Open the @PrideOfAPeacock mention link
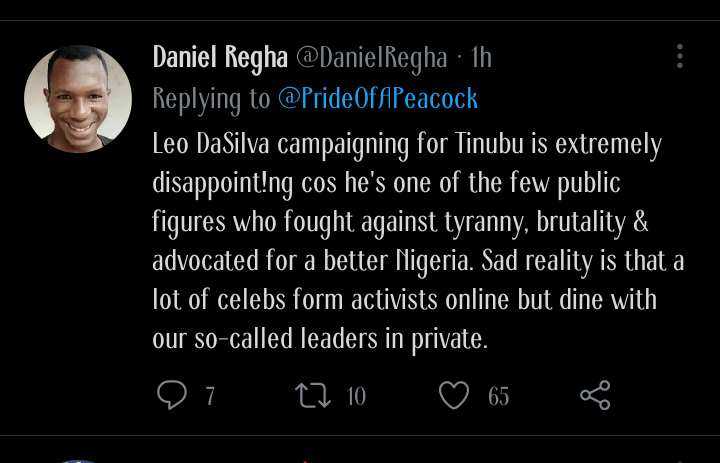 pos(377,99)
